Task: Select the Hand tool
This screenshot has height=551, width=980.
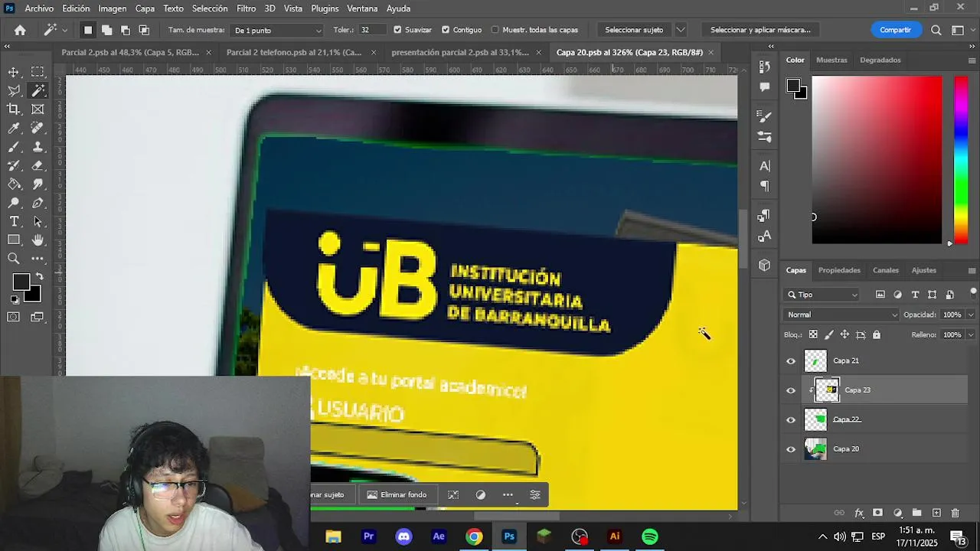Action: click(38, 240)
